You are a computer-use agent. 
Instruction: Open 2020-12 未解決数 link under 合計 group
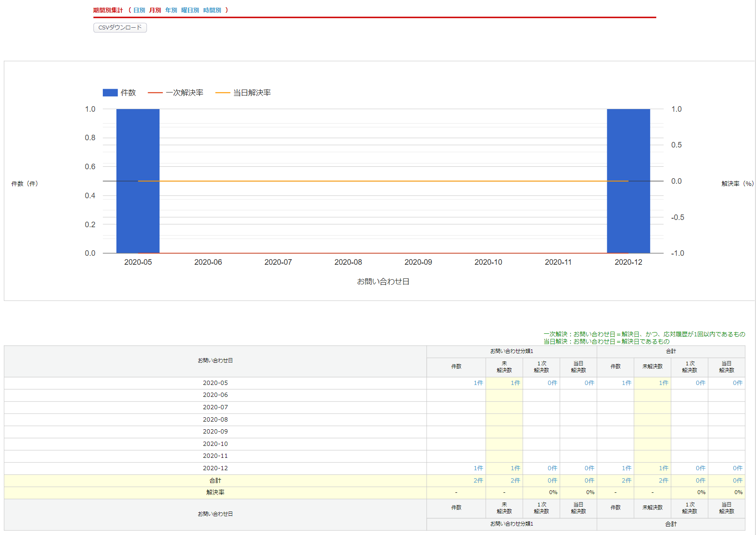663,468
